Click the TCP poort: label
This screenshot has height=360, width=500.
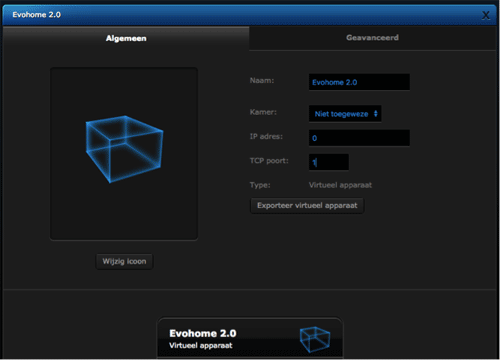click(269, 161)
